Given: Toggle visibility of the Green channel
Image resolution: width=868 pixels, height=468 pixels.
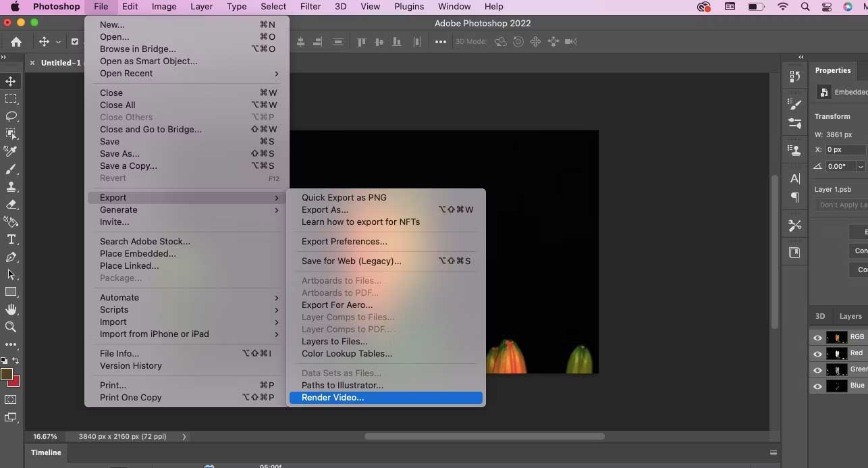Looking at the screenshot, I should click(817, 369).
